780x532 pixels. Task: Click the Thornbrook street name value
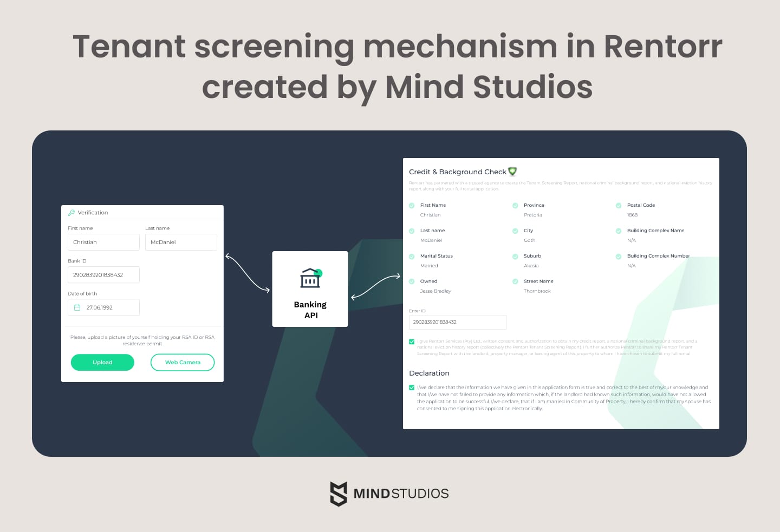[537, 291]
